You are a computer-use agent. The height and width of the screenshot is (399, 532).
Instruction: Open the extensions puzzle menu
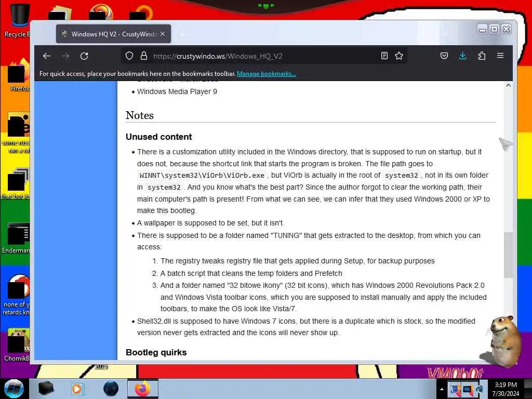click(x=482, y=56)
